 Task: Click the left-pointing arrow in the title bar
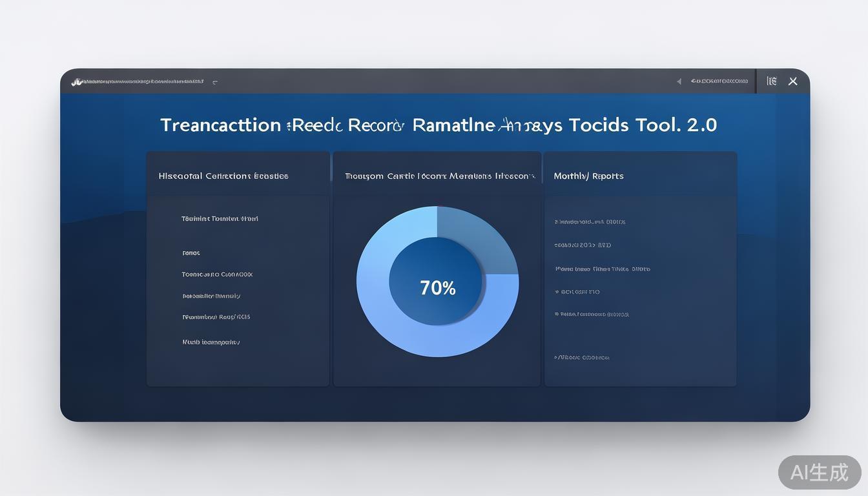(679, 81)
